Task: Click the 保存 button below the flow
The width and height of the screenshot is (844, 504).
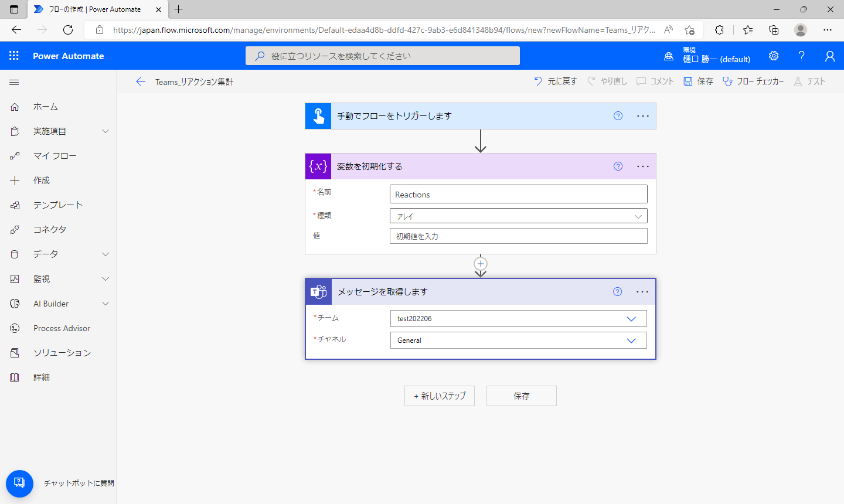Action: 522,396
